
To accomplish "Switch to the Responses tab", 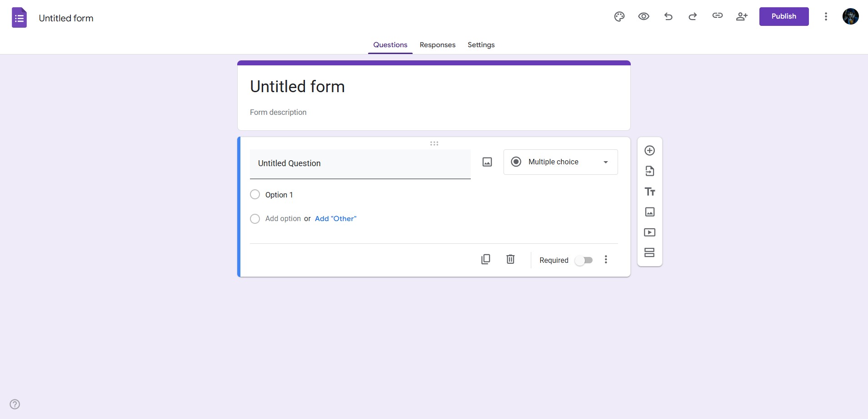I will (438, 45).
